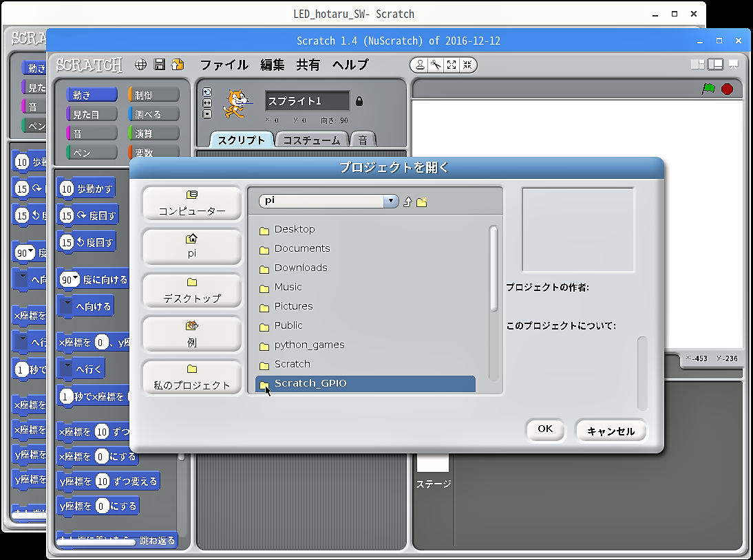Click OK in the open project dialog
753x560 pixels.
(545, 429)
